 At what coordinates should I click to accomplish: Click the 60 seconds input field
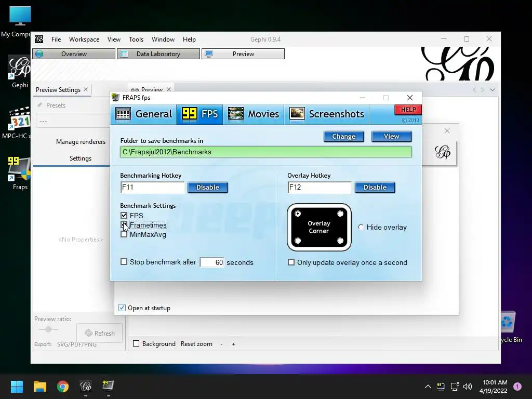pyautogui.click(x=212, y=262)
